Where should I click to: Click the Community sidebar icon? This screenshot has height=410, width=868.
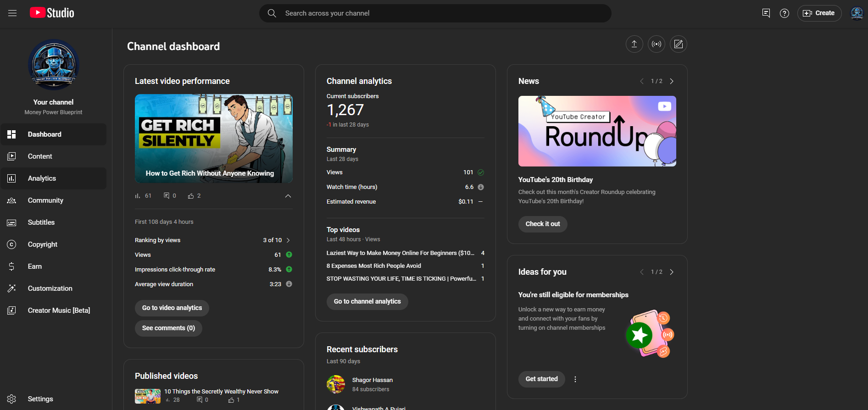coord(11,200)
